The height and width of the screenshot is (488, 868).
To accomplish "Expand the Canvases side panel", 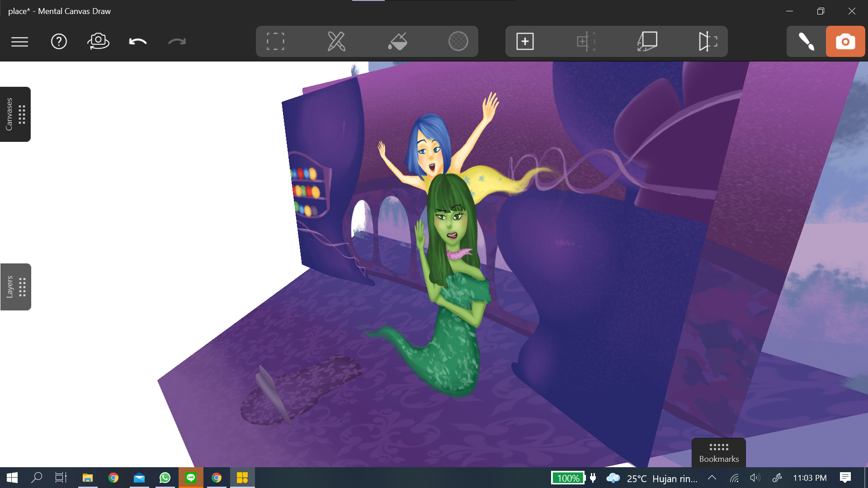I will [15, 114].
